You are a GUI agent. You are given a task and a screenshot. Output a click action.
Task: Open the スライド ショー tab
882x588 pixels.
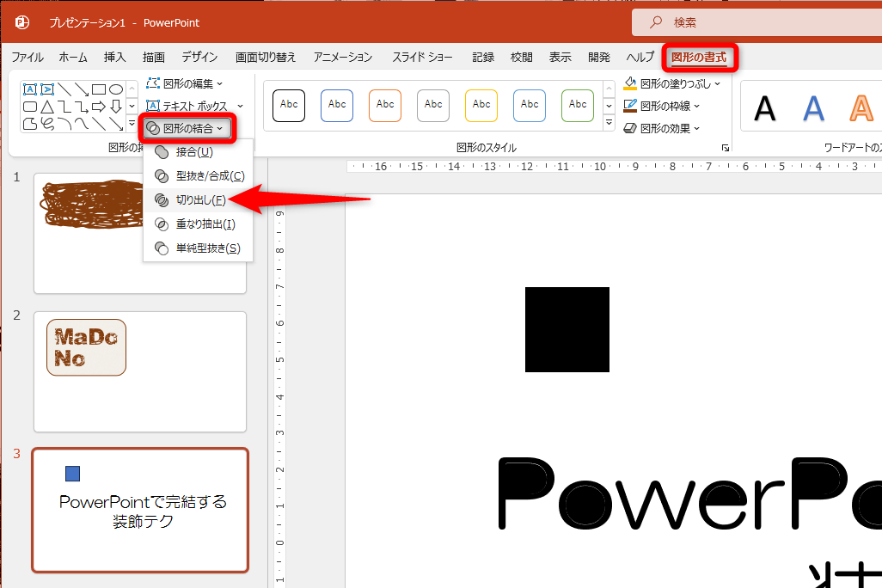coord(422,57)
